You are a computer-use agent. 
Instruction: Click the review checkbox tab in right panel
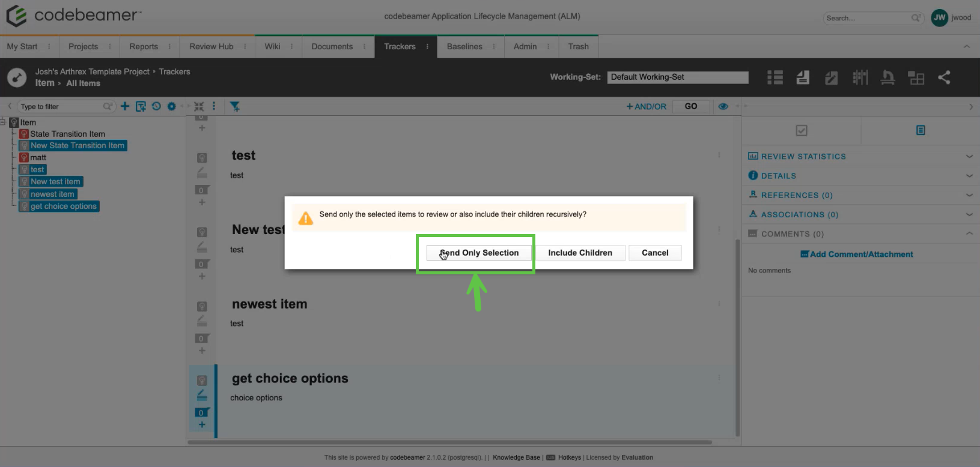pyautogui.click(x=801, y=130)
